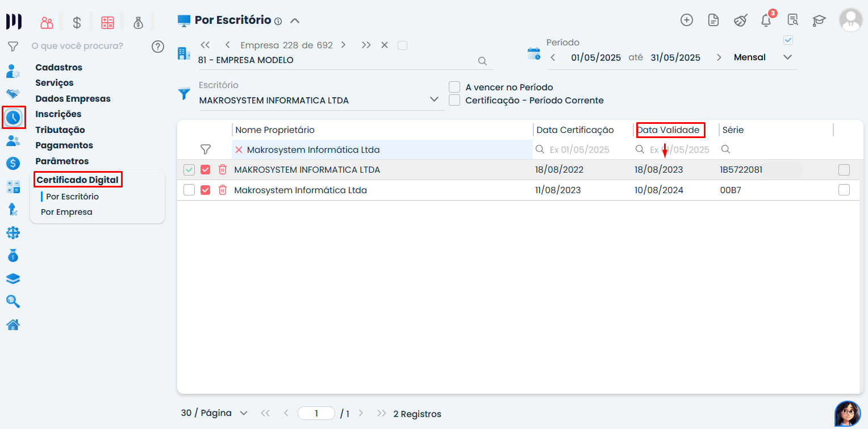
Task: Select the blue calculator sidebar icon
Action: (13, 186)
